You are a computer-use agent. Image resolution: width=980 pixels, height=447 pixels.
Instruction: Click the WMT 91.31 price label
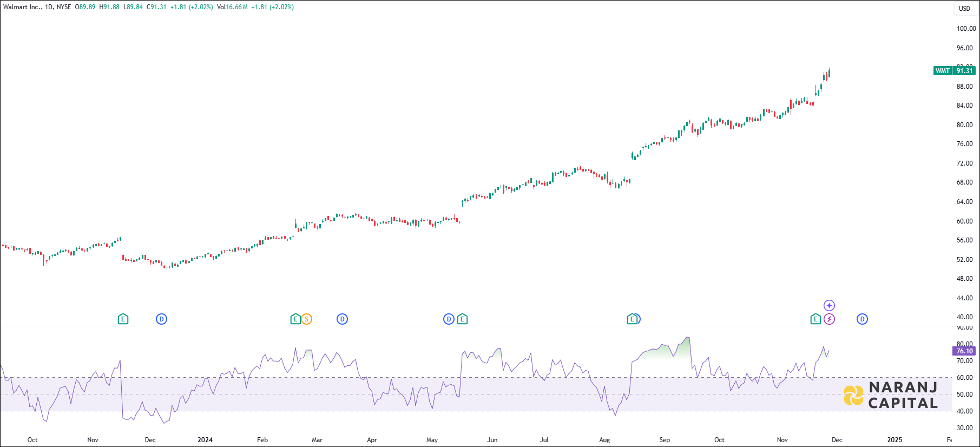pyautogui.click(x=955, y=71)
